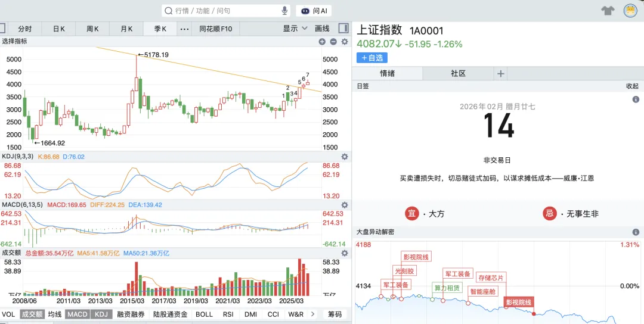The height and width of the screenshot is (324, 644).
Task: Open settings gear in 选择指标 bar
Action: point(345,42)
